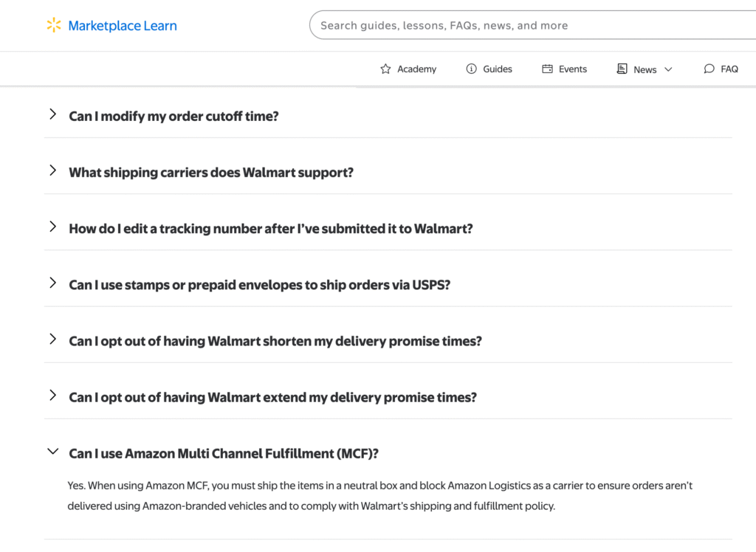Click the Walmart spark logo icon
The height and width of the screenshot is (552, 756).
coord(53,25)
